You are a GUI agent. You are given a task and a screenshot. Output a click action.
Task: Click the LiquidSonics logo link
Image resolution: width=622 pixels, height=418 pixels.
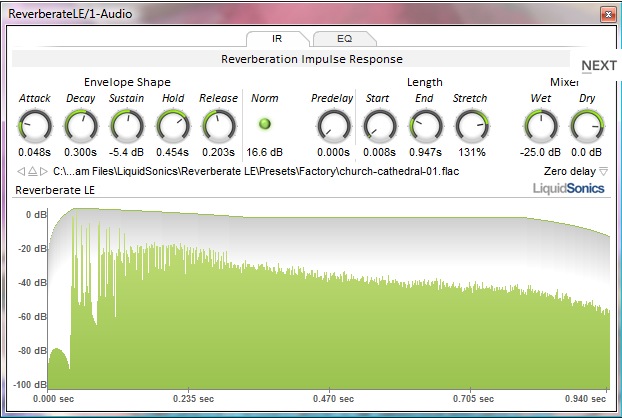point(568,188)
